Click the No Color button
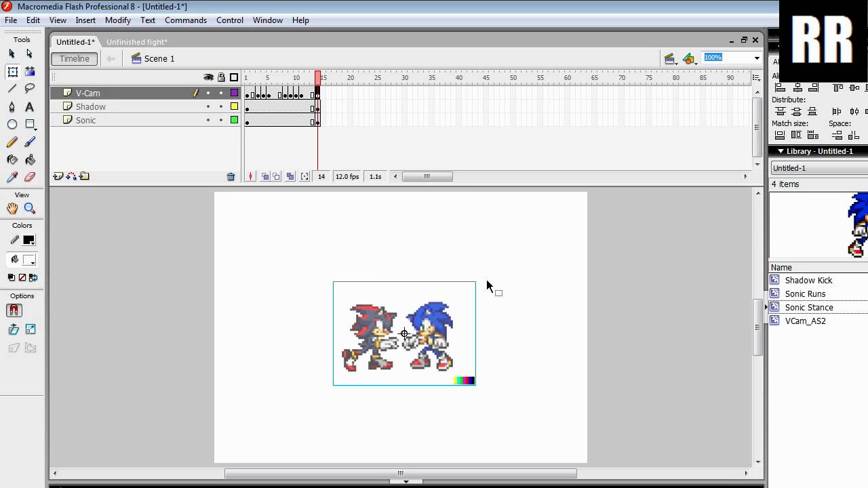 pyautogui.click(x=22, y=277)
